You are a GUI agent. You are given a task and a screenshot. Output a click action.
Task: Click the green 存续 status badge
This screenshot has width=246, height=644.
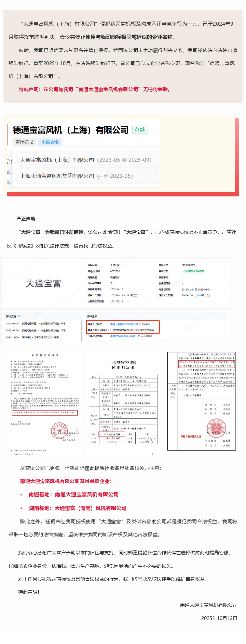(140, 130)
